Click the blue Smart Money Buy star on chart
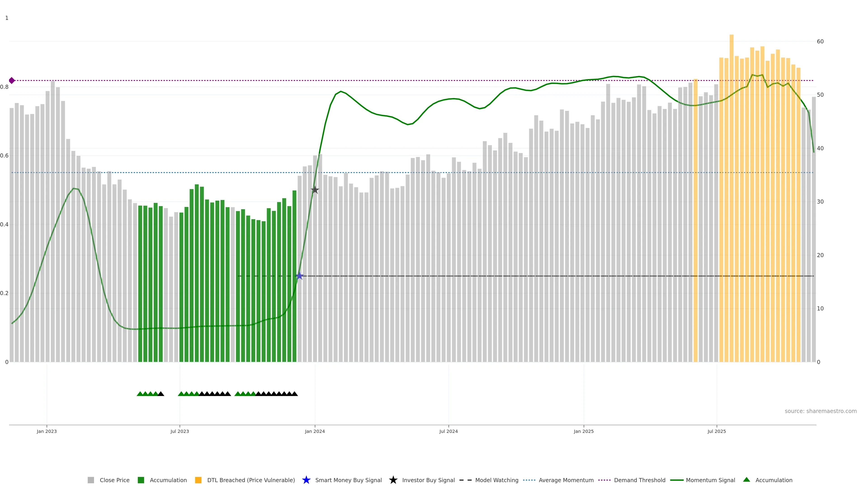 tap(300, 276)
